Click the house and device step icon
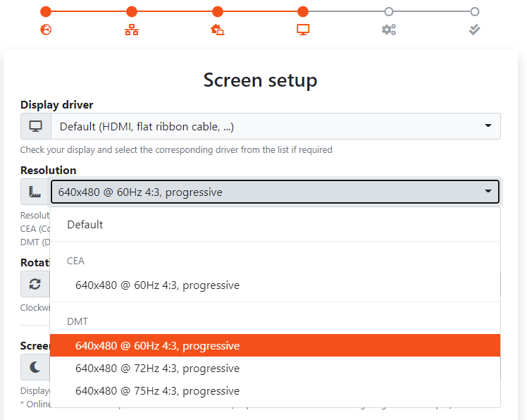 click(218, 30)
